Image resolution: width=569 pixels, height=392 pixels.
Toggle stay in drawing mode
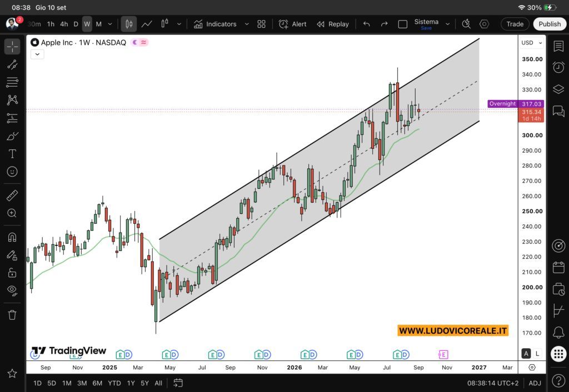(x=12, y=255)
